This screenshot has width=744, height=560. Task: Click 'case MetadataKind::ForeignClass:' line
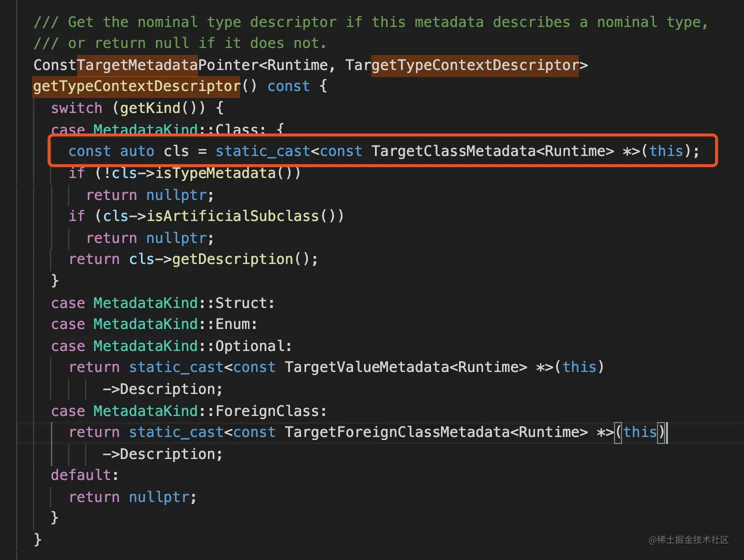[x=189, y=411]
